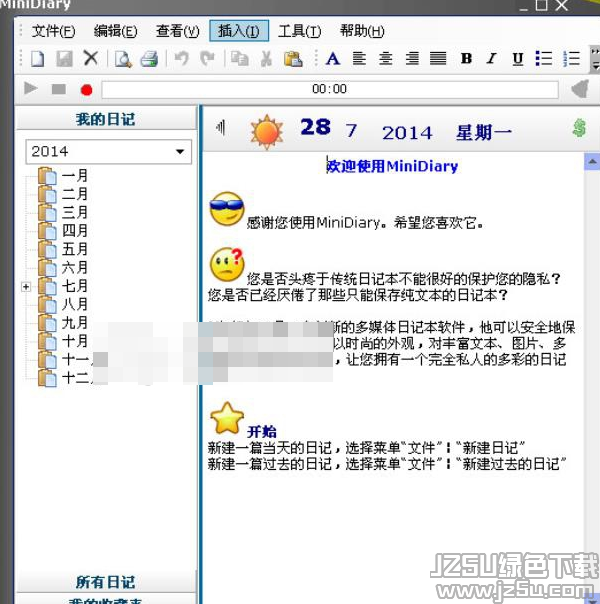Start recording with red button
The height and width of the screenshot is (604, 600).
[87, 90]
